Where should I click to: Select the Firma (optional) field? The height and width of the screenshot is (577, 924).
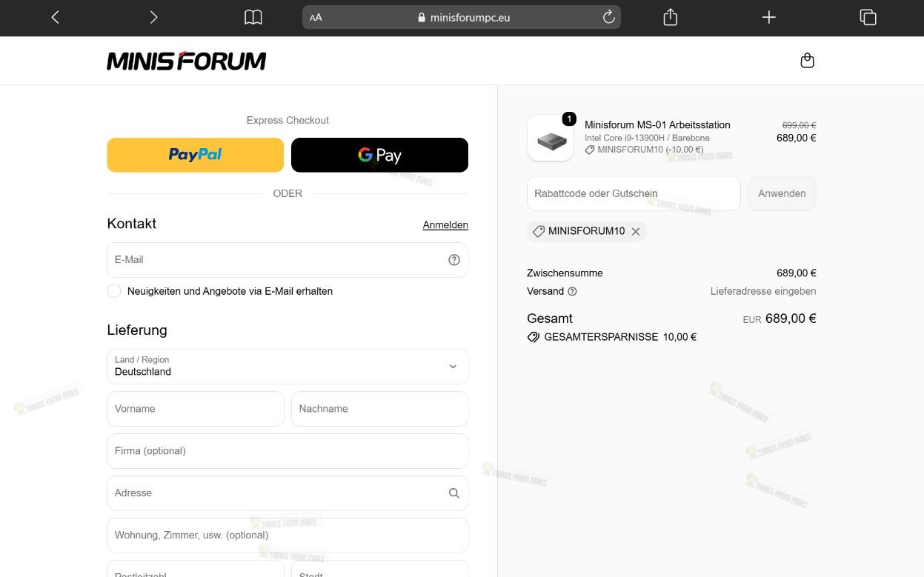tap(287, 451)
